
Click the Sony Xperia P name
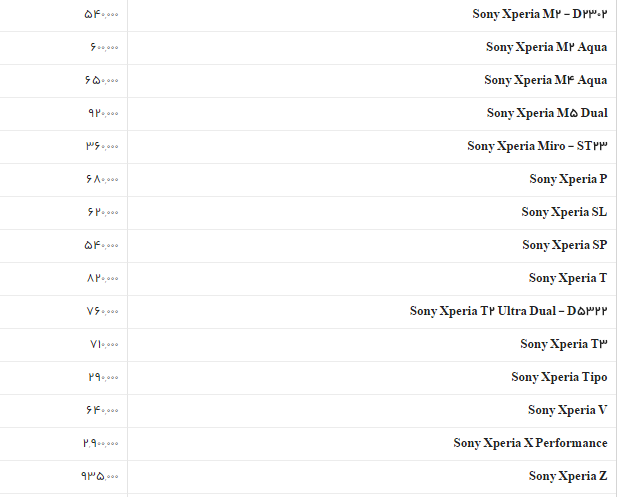click(568, 179)
